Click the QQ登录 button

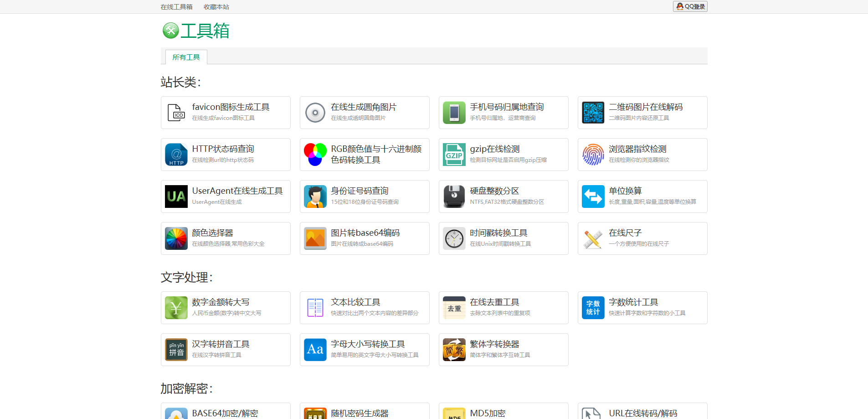pos(690,6)
